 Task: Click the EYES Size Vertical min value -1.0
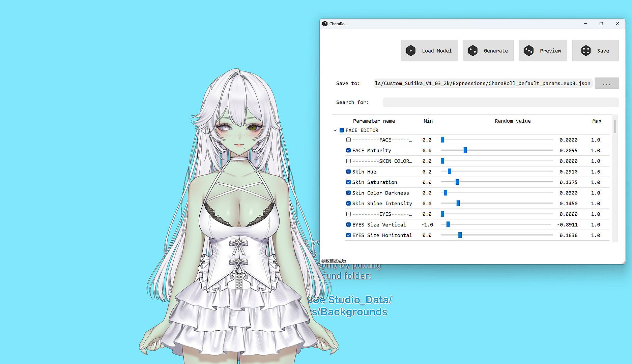(427, 225)
